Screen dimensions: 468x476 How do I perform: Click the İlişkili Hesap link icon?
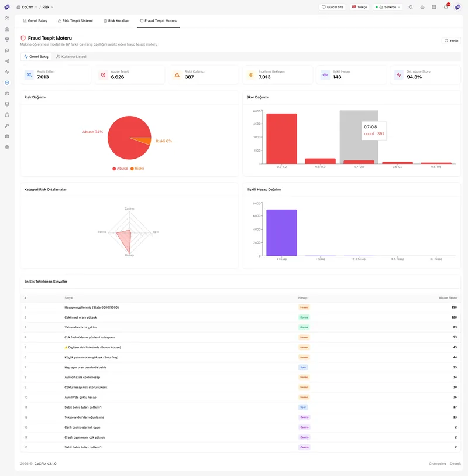[325, 75]
